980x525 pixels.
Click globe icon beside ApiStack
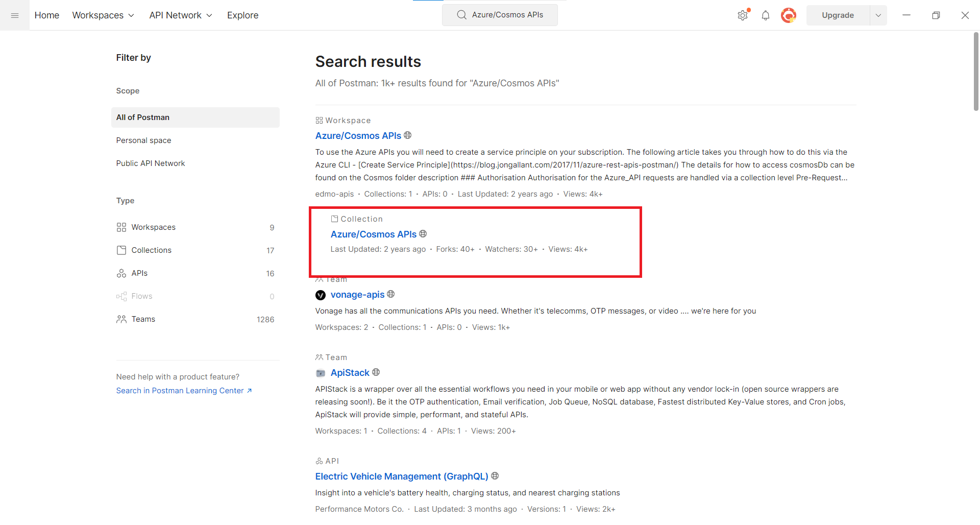point(376,372)
